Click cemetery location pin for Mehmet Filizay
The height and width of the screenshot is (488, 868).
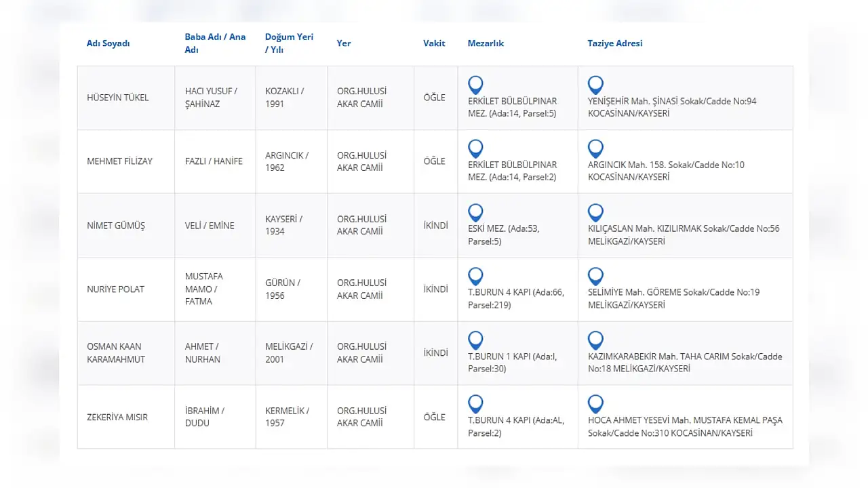click(x=475, y=148)
